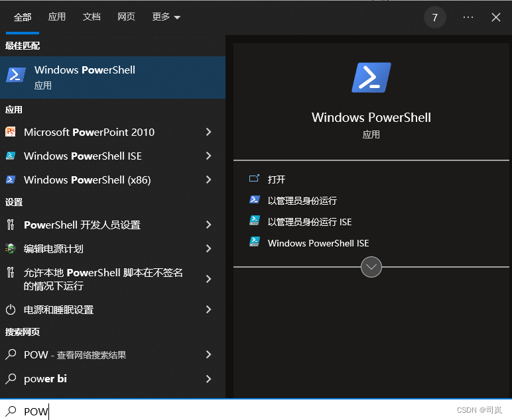
Task: Click the magnifier icon next to POW web result
Action: (11, 354)
